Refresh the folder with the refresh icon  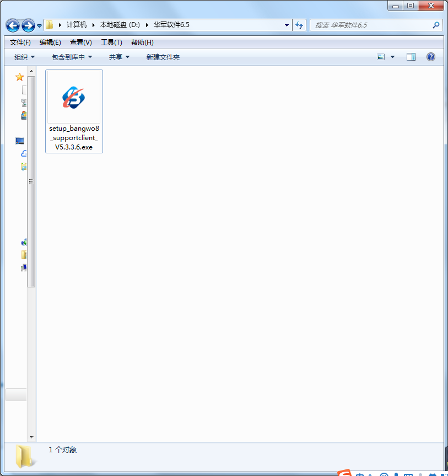(299, 25)
